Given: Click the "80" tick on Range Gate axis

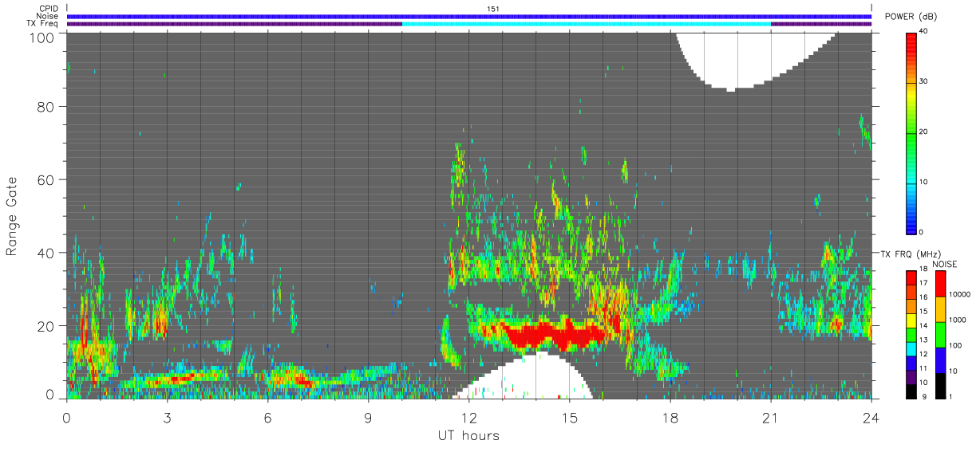Looking at the screenshot, I should 45,107.
